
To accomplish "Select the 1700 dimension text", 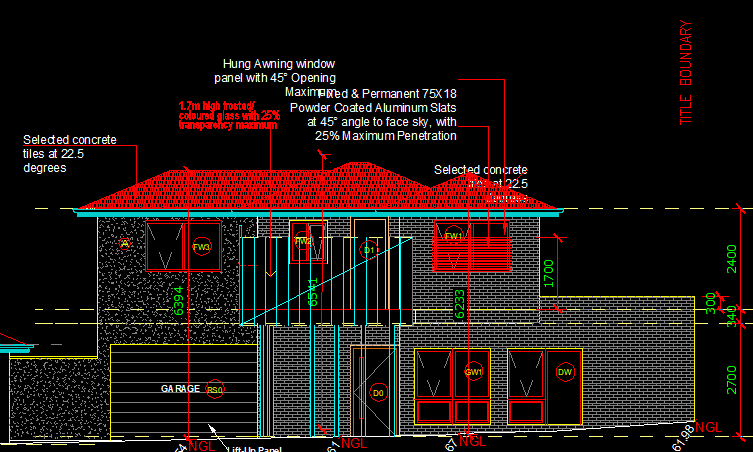I will [x=548, y=275].
